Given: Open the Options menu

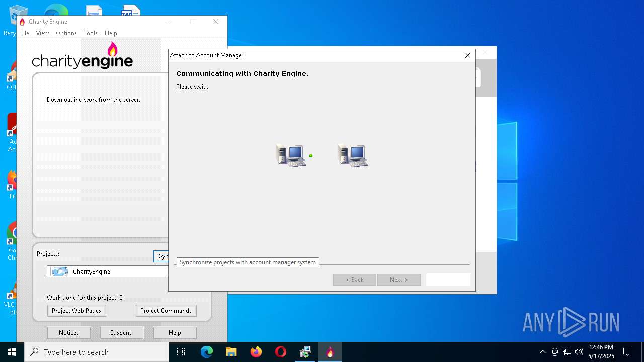Looking at the screenshot, I should coord(66,33).
